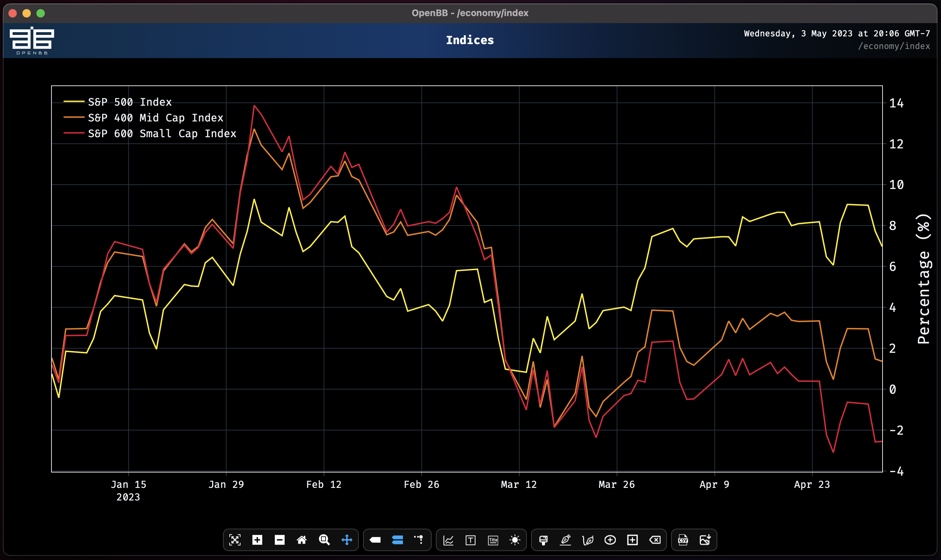
Task: Toggle light theme with the sun icon
Action: coord(515,540)
